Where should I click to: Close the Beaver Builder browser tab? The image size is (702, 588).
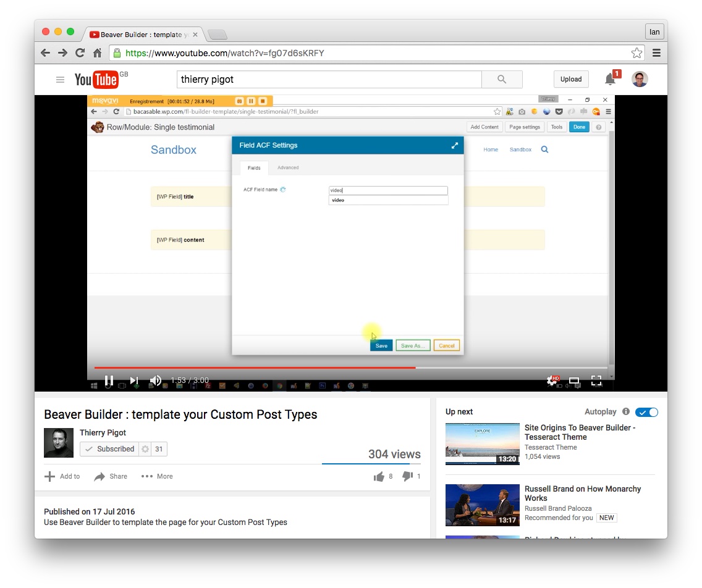(195, 35)
